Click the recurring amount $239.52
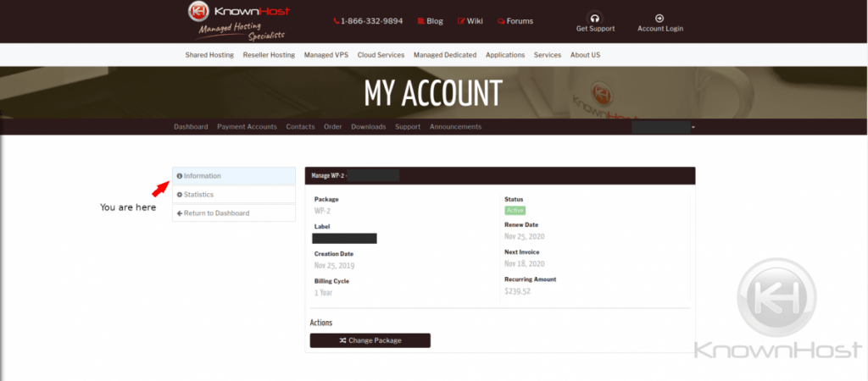 [517, 291]
